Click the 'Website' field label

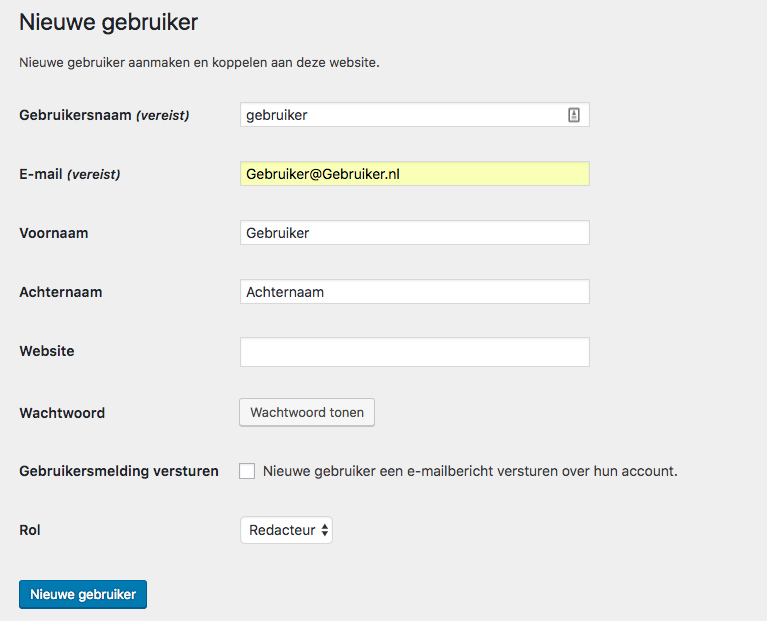click(x=47, y=351)
